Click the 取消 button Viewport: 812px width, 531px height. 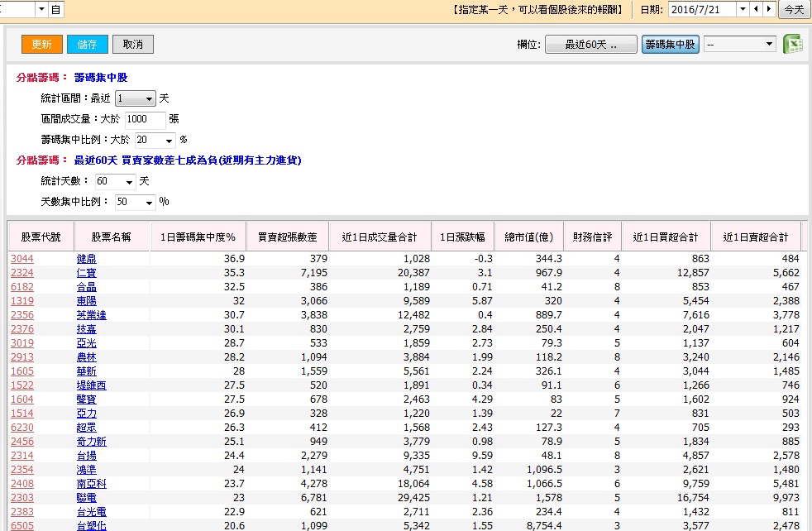coord(133,45)
